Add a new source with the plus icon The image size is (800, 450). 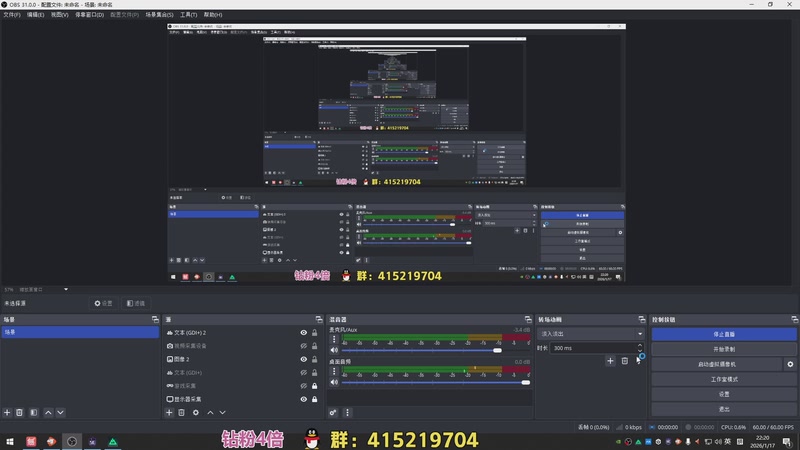[x=169, y=412]
